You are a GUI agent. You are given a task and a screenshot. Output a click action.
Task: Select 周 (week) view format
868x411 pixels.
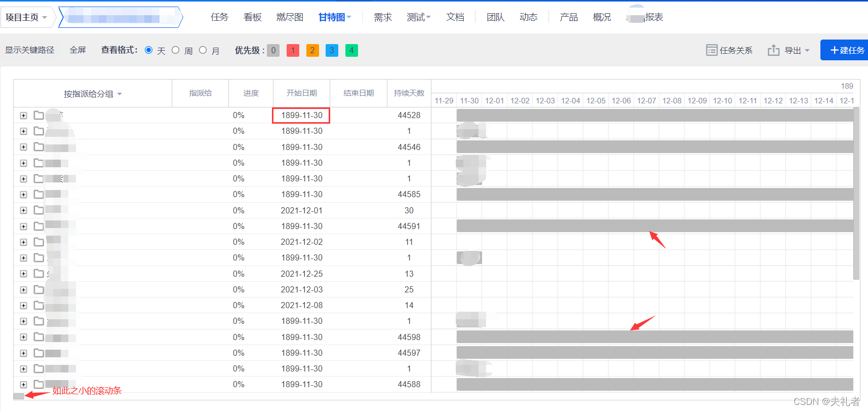point(176,50)
